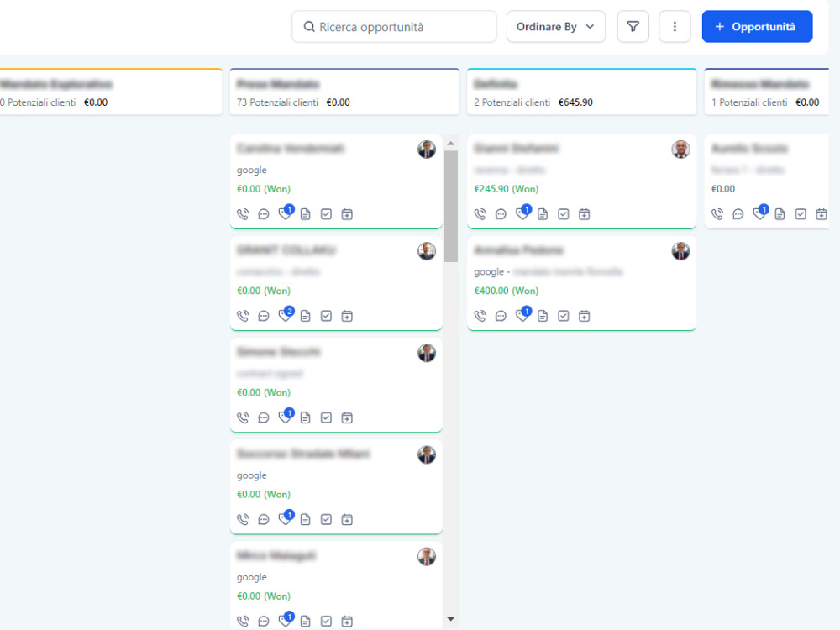Open notes on the €400.00 card
Viewport: 840px width, 630px height.
click(543, 316)
